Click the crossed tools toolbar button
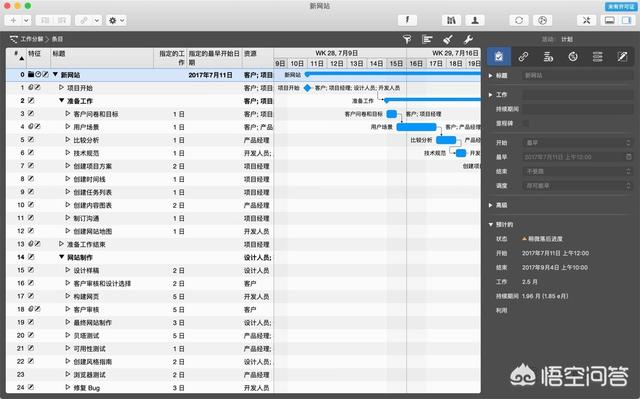This screenshot has width=640, height=399. (x=587, y=20)
